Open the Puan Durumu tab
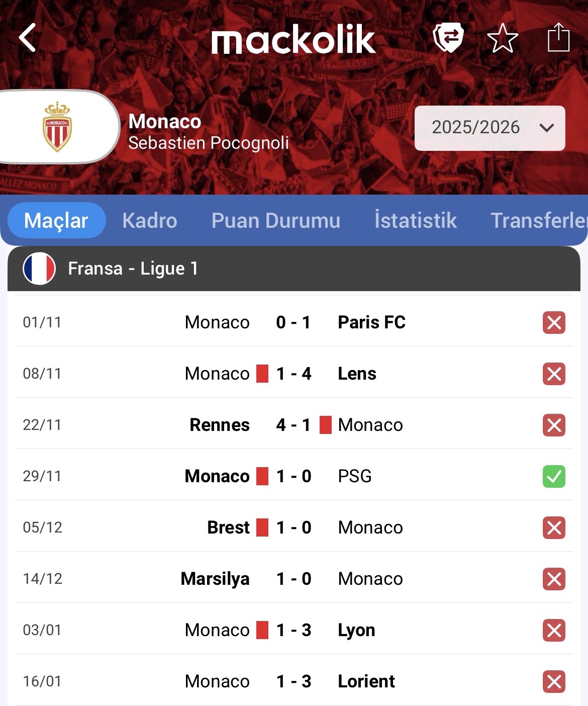This screenshot has height=706, width=588. coord(276,221)
